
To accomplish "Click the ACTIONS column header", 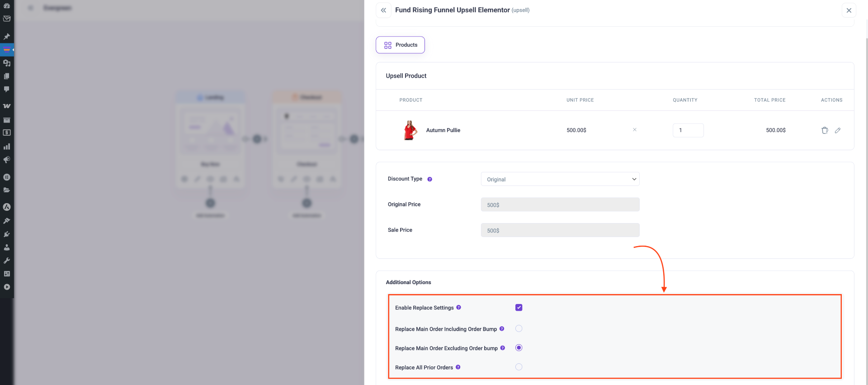I will tap(832, 100).
